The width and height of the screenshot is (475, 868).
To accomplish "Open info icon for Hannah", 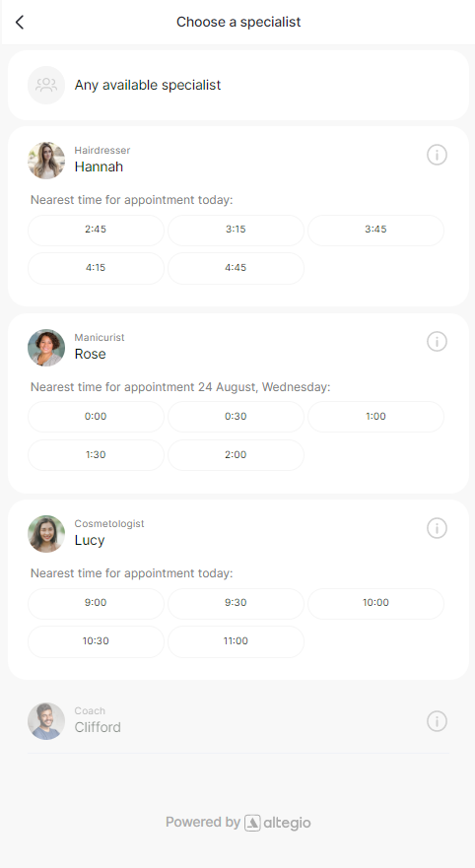I will click(437, 155).
